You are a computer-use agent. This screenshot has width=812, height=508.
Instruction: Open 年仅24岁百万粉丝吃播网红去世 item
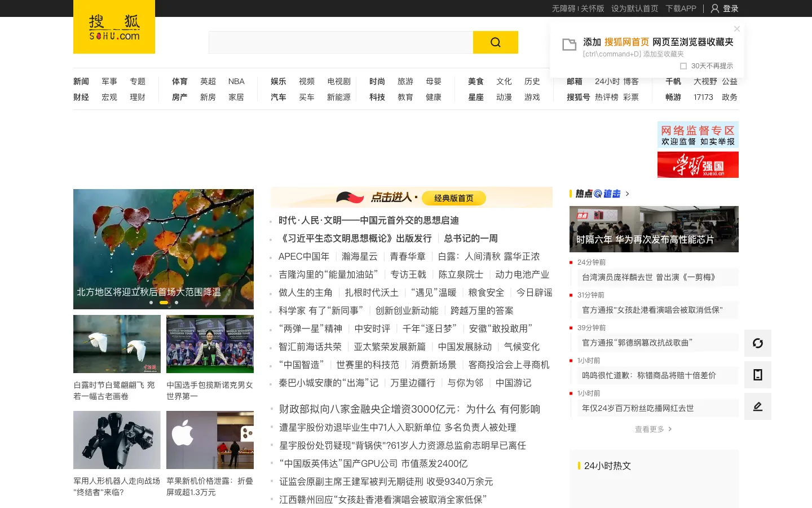[638, 408]
